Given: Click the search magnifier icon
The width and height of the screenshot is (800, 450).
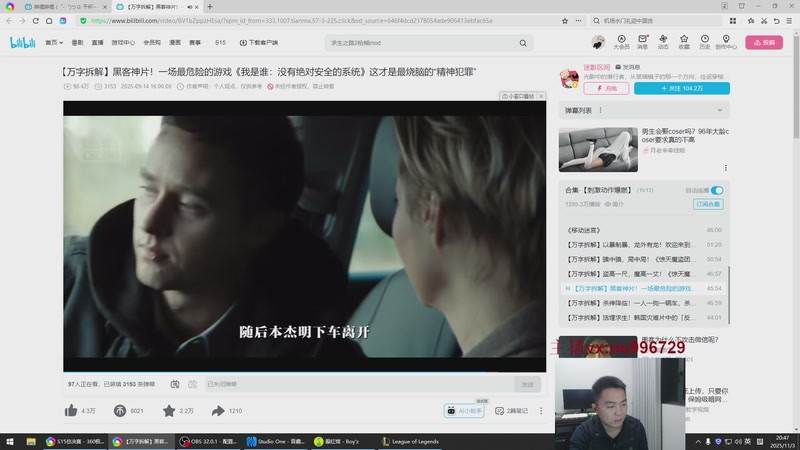Looking at the screenshot, I should [x=523, y=43].
